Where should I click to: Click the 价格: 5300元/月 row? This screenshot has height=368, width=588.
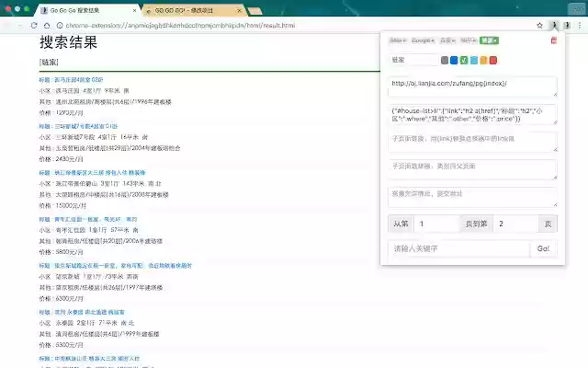(x=62, y=345)
